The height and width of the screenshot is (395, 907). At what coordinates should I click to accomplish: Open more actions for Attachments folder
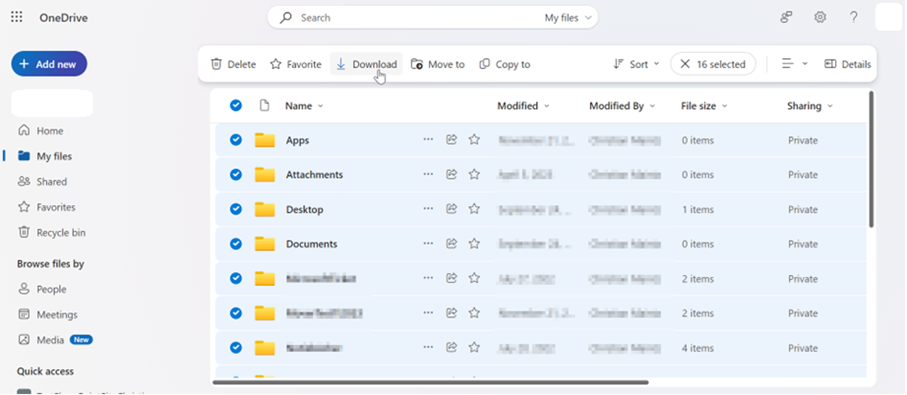pos(428,174)
